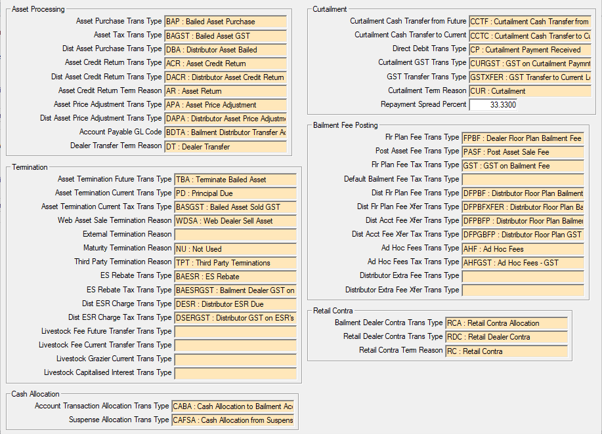Click the Livestock Grazier Current Trans Type field
The height and width of the screenshot is (434, 602).
(235, 359)
